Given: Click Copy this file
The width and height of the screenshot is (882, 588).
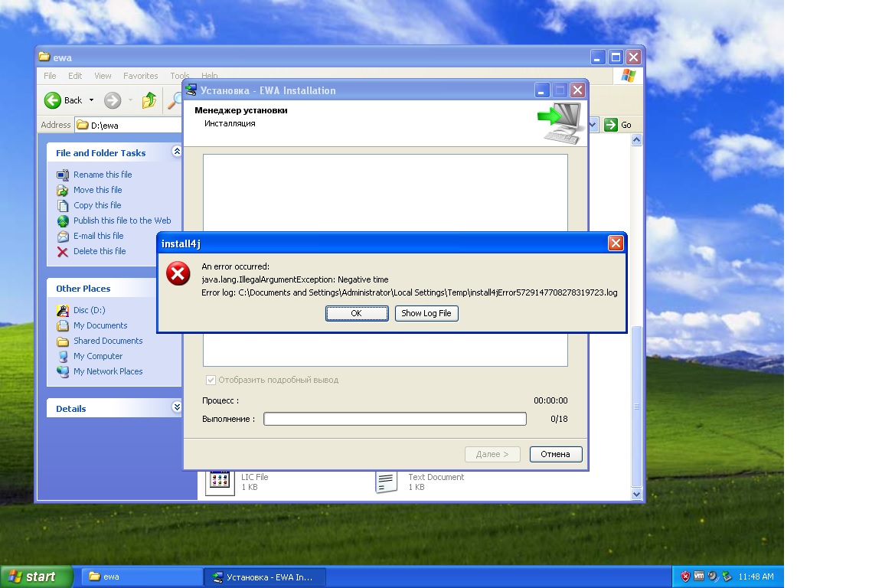Looking at the screenshot, I should [97, 205].
